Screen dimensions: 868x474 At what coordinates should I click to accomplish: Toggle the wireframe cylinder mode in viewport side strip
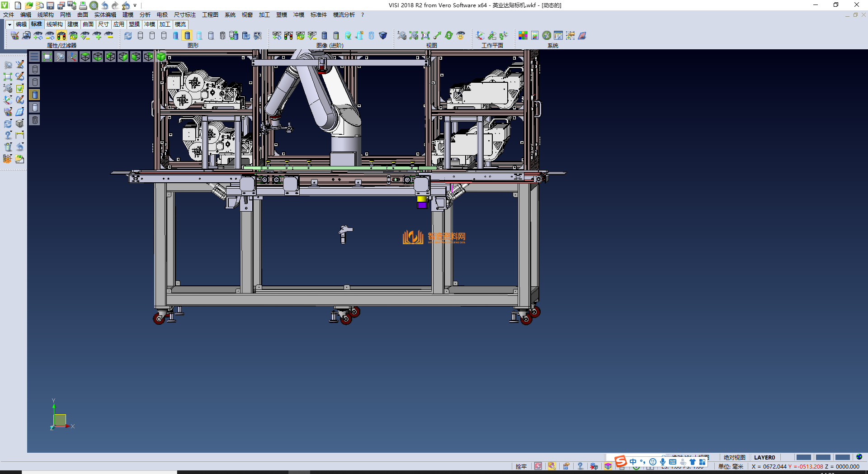point(35,69)
